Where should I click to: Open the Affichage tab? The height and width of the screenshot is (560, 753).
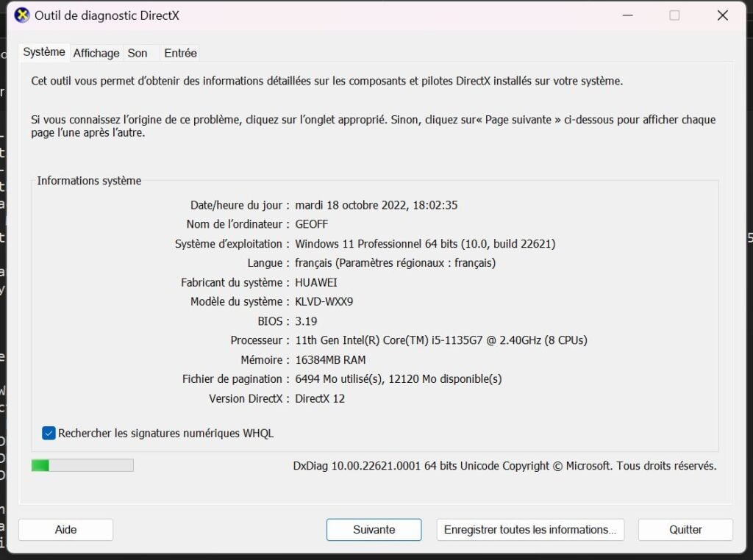click(96, 53)
